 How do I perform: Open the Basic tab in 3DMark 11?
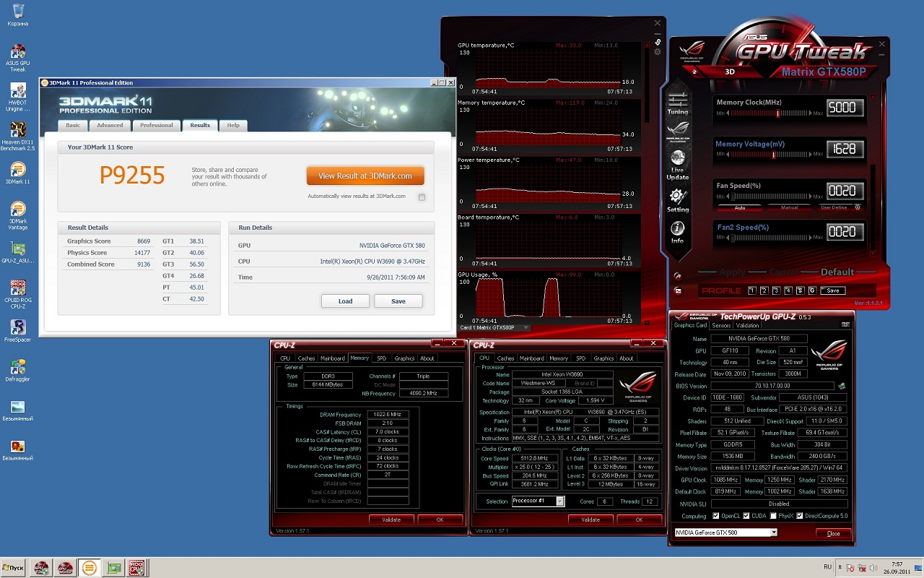coord(73,125)
